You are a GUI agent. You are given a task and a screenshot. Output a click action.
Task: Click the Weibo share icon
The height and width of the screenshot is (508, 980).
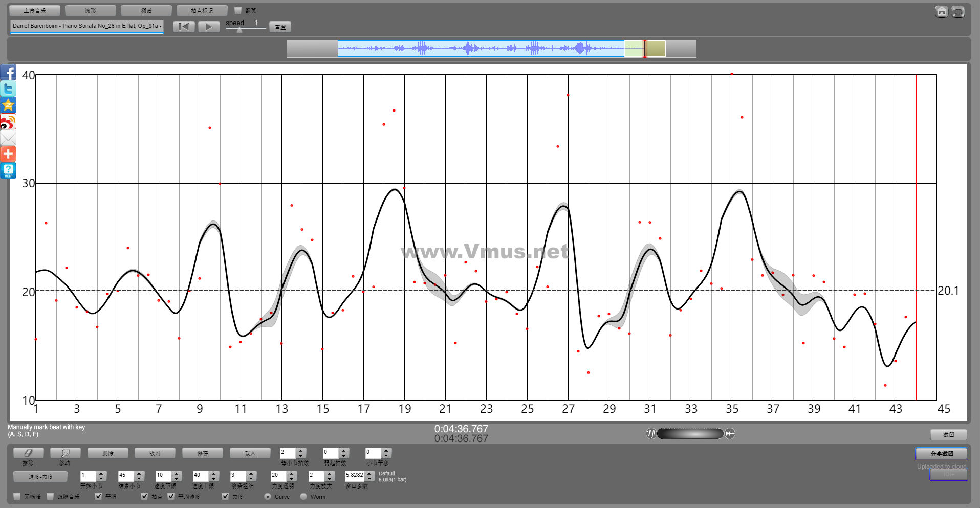9,122
